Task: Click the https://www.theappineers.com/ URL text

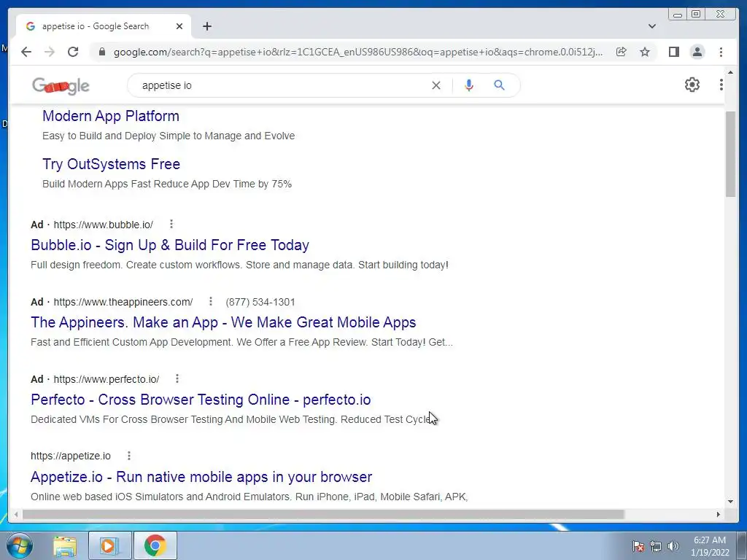Action: 123,302
